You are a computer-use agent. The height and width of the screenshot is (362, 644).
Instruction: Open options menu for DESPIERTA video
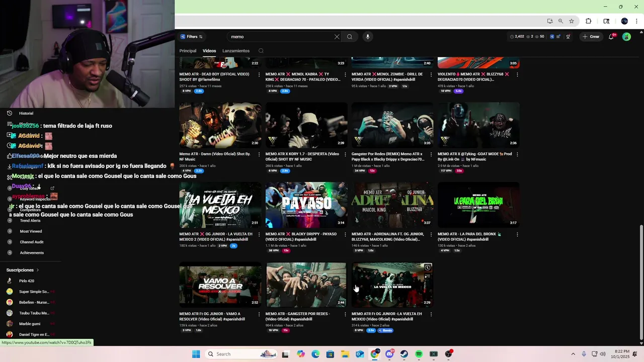pyautogui.click(x=345, y=154)
